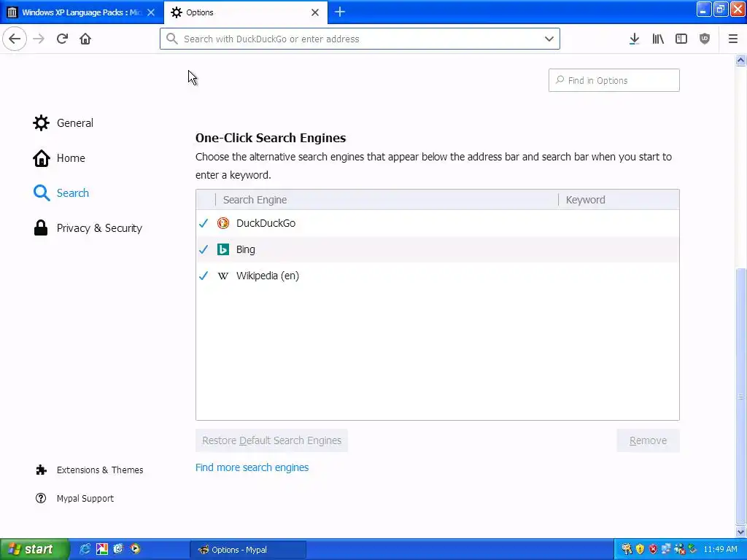The width and height of the screenshot is (747, 560).
Task: Open the General settings category
Action: [63, 122]
